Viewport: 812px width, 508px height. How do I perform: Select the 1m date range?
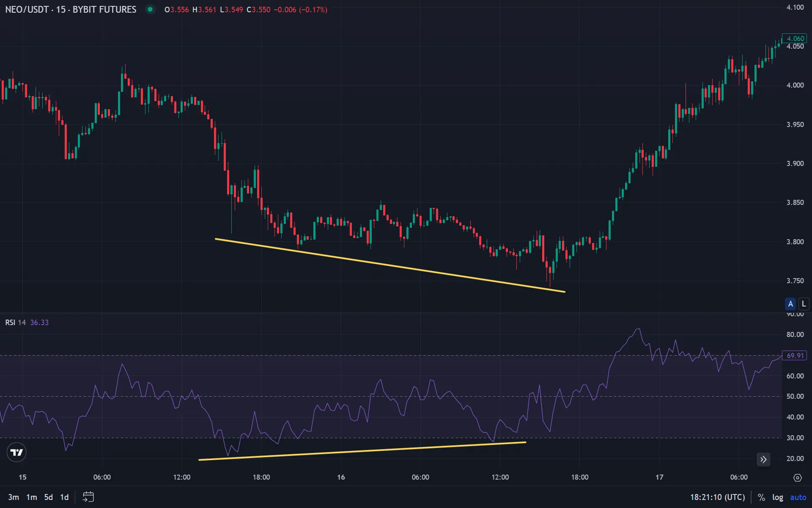coord(32,497)
